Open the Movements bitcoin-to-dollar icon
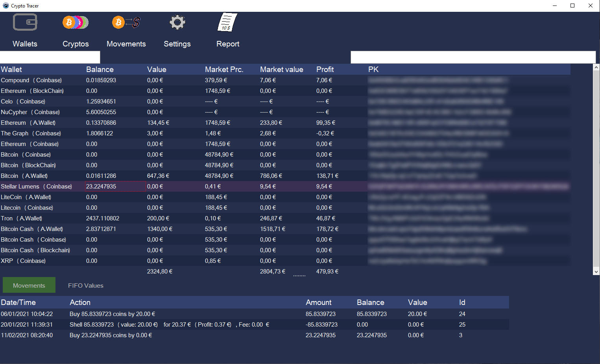Viewport: 600px width, 364px height. coord(126,22)
